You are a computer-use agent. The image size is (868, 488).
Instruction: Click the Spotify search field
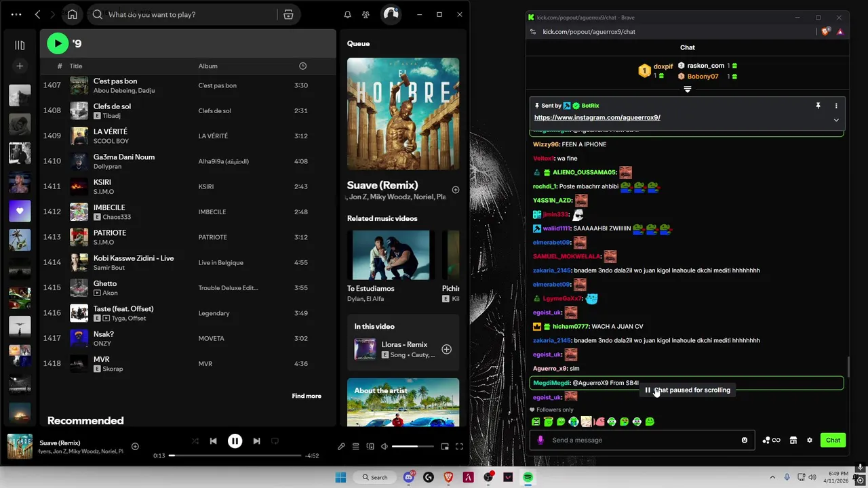point(183,14)
